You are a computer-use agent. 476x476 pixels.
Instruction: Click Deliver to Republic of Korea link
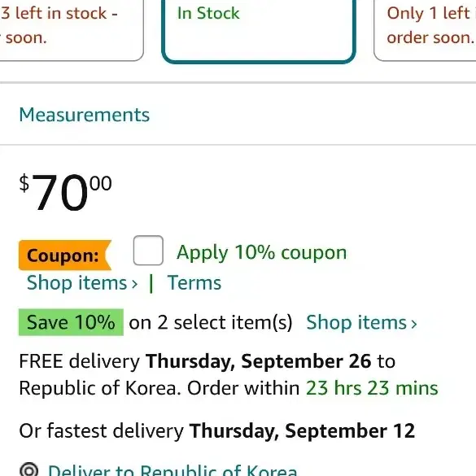coord(172,470)
